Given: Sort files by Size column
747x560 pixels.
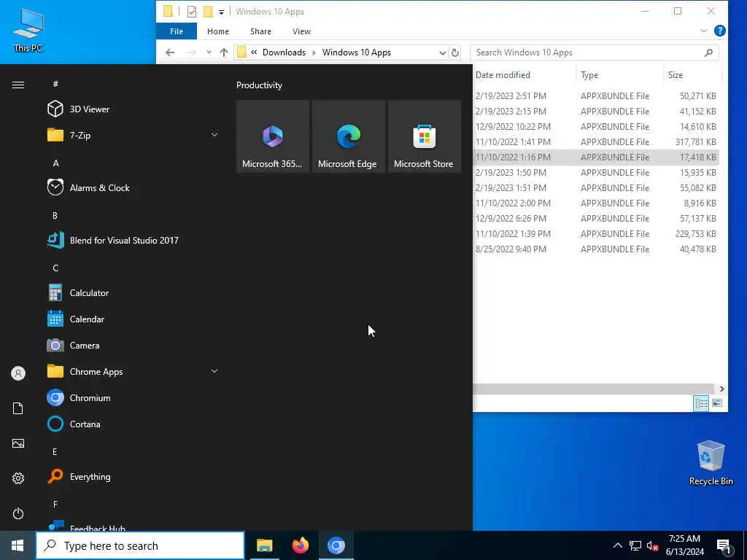Looking at the screenshot, I should 692,75.
